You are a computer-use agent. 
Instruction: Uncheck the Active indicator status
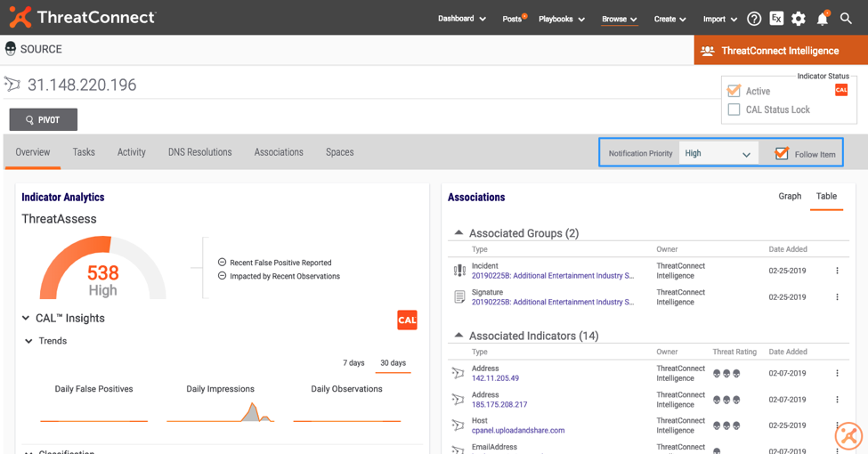(x=734, y=91)
